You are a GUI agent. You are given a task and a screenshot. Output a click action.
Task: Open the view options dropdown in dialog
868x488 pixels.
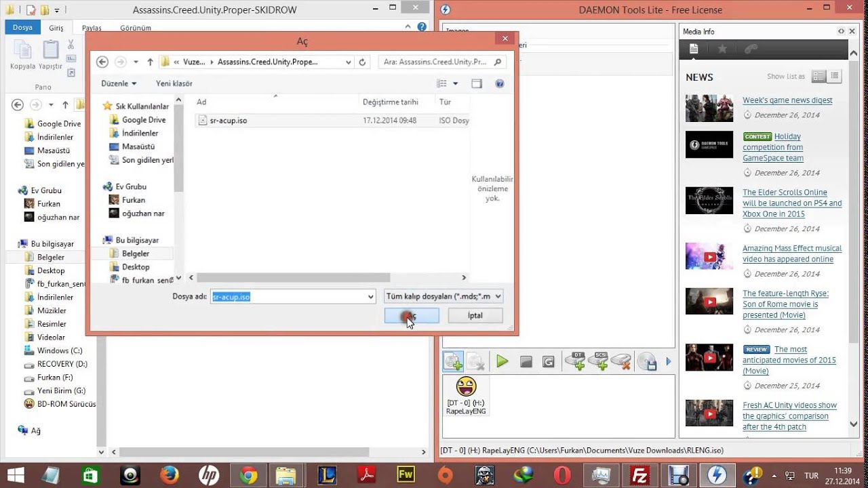click(455, 83)
